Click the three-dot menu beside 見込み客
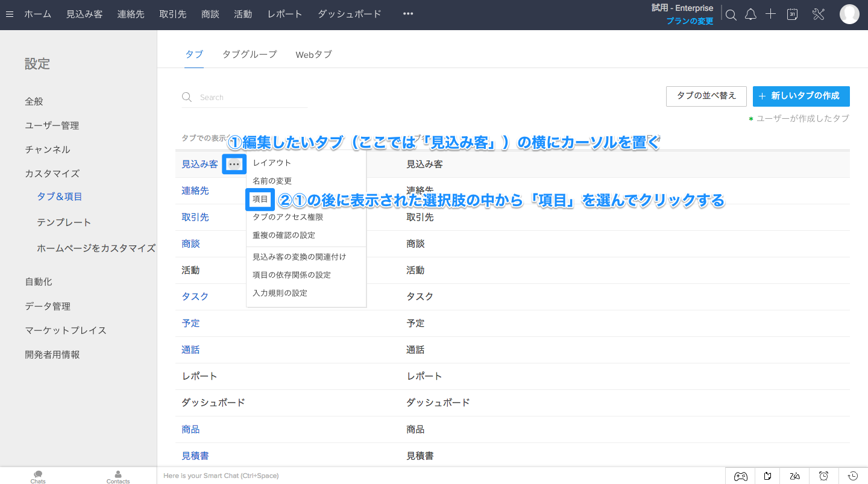 [x=234, y=164]
